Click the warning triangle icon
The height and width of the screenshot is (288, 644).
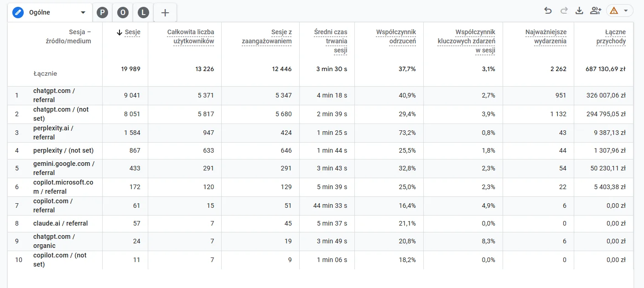(614, 11)
